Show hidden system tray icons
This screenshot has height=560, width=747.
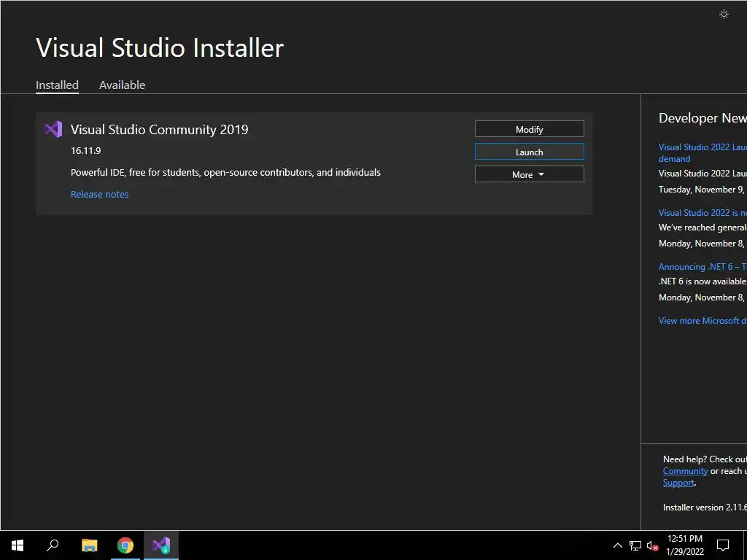coord(617,545)
